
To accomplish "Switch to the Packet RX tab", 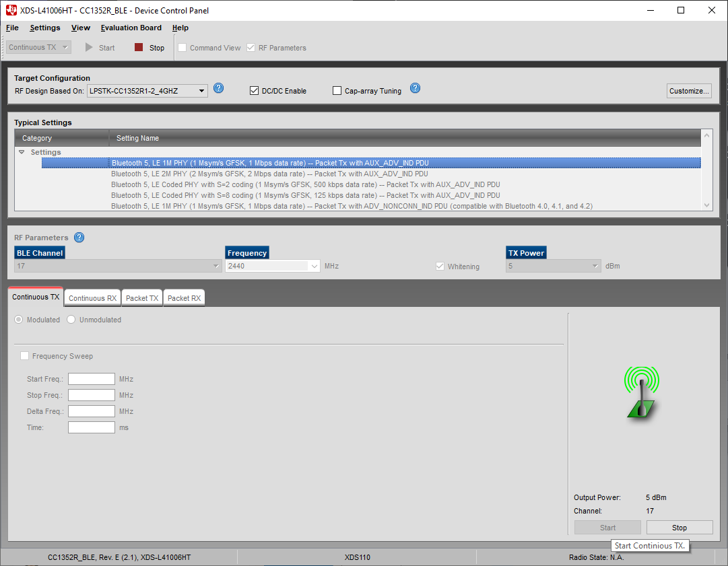I will coord(184,298).
